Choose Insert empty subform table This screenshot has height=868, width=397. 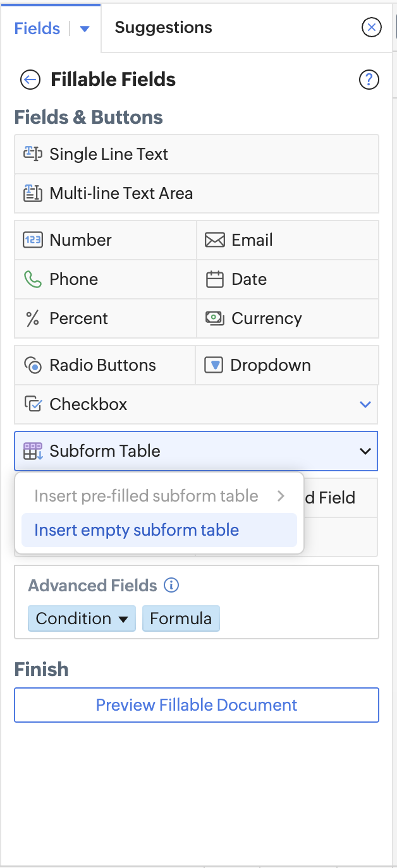pos(137,530)
